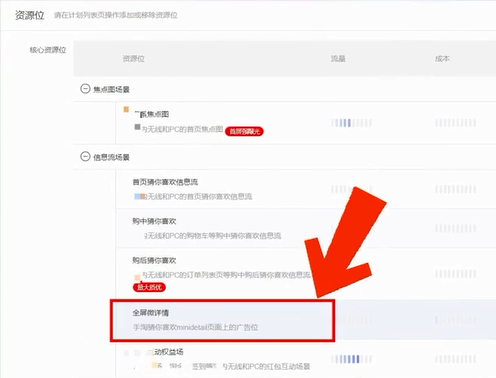
Task: Select the 首页猜你喜欢信息流 resource title
Action: coord(165,182)
